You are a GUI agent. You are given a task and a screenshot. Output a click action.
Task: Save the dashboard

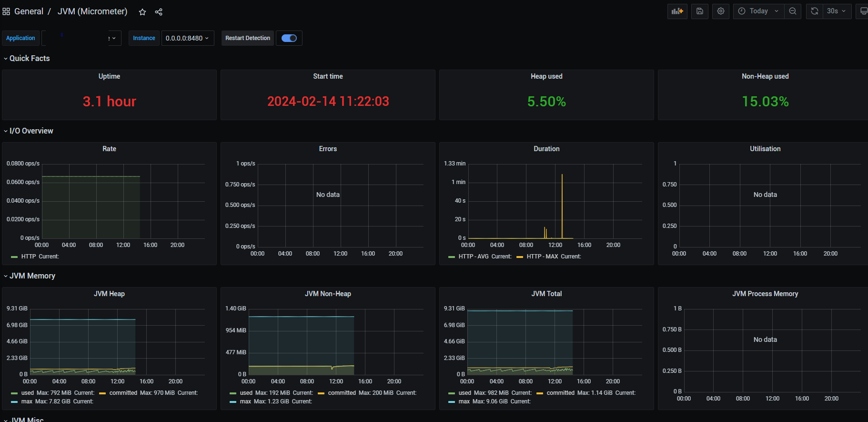[x=700, y=11]
